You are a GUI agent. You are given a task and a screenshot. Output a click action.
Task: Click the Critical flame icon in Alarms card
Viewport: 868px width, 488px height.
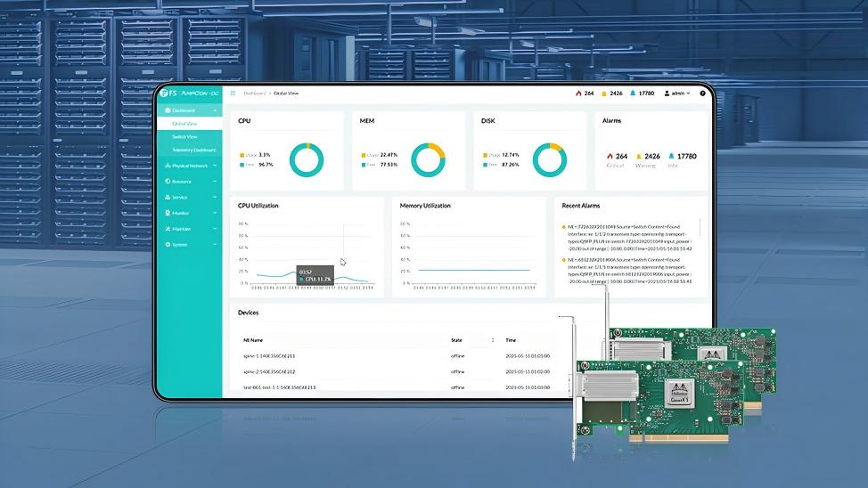pyautogui.click(x=610, y=156)
